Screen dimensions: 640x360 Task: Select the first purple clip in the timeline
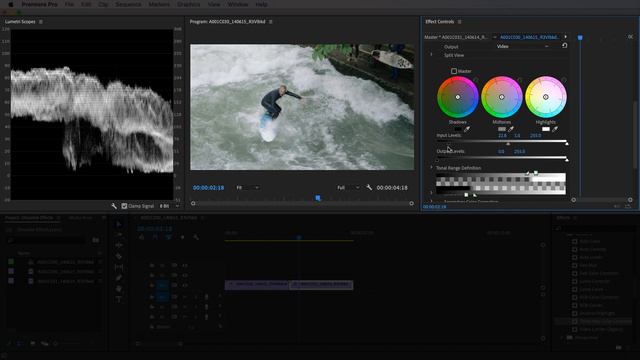(257, 285)
